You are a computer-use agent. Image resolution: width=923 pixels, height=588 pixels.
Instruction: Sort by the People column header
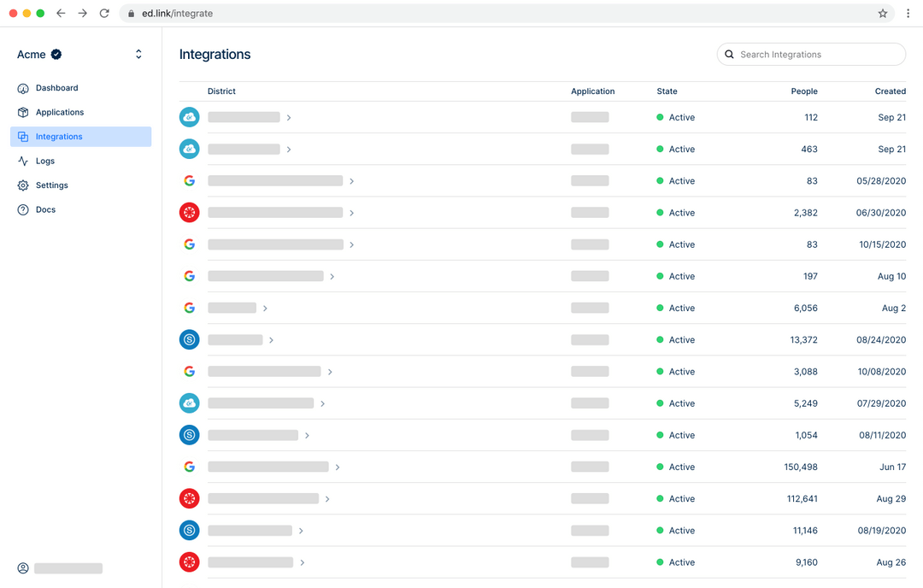click(803, 91)
